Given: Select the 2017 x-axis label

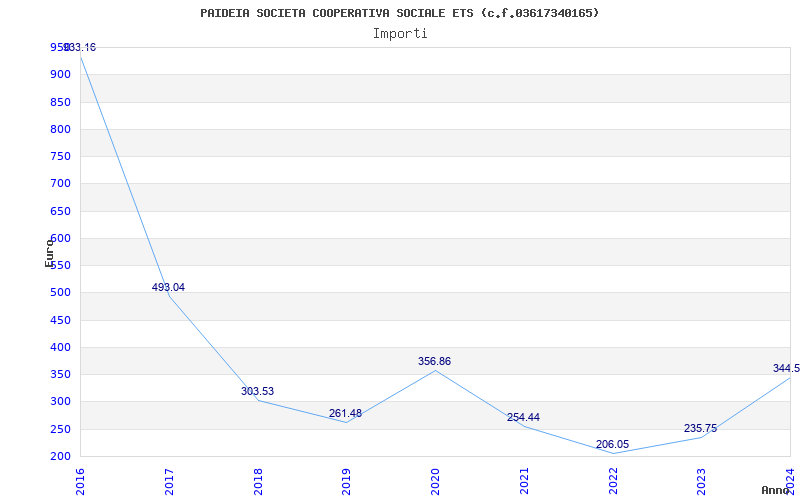Looking at the screenshot, I should pyautogui.click(x=169, y=482).
